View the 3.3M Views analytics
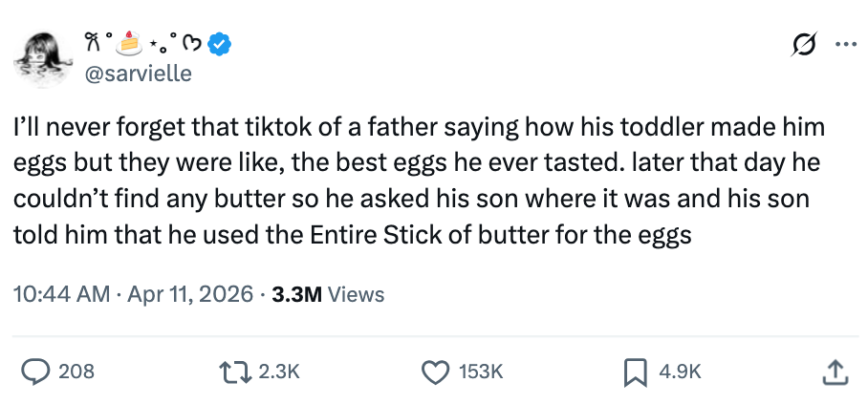868x404 pixels. point(328,294)
